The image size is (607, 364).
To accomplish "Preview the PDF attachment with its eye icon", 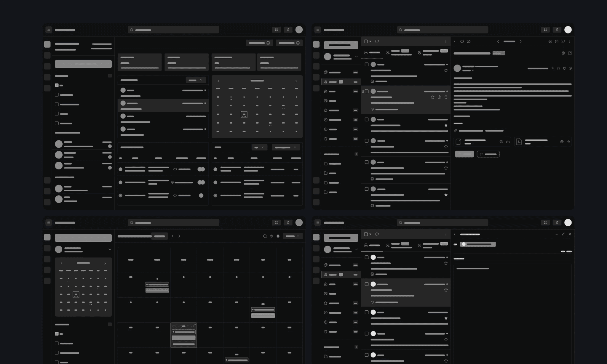I will pos(562,142).
